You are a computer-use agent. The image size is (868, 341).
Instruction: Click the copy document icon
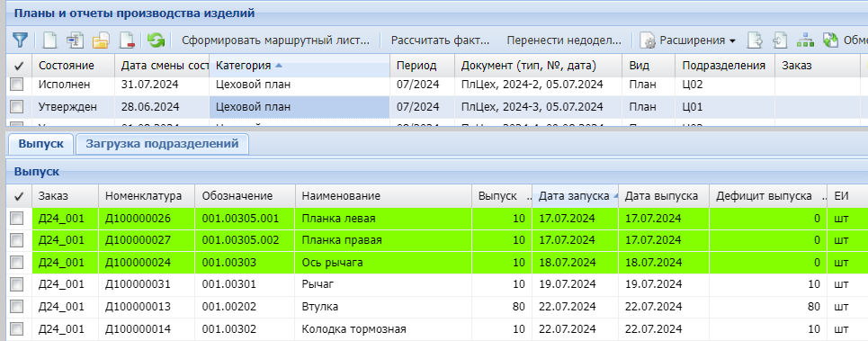tap(75, 40)
